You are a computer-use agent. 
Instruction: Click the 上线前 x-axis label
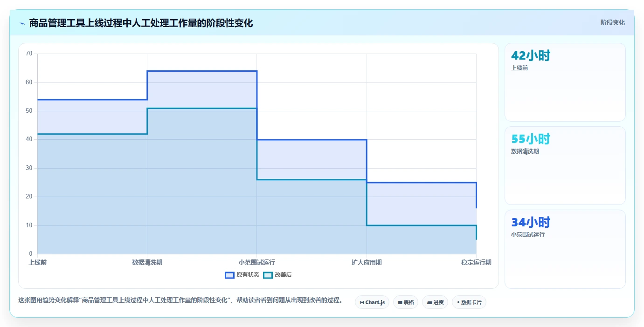37,262
